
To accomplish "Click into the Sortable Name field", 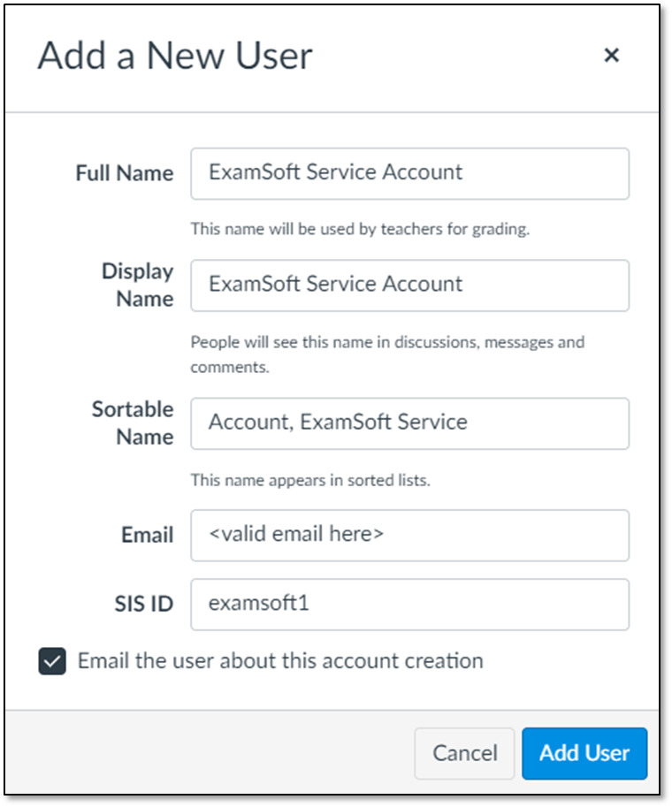I will 409,423.
